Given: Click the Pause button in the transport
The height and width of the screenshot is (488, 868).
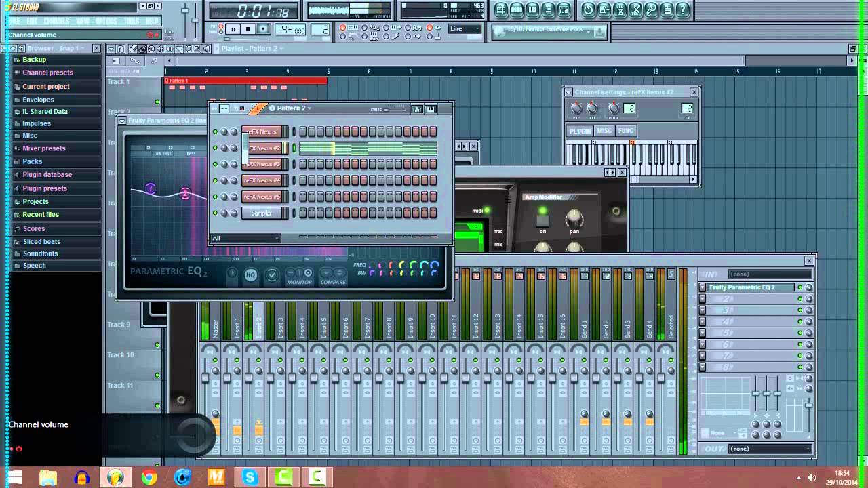Looking at the screenshot, I should (x=233, y=29).
